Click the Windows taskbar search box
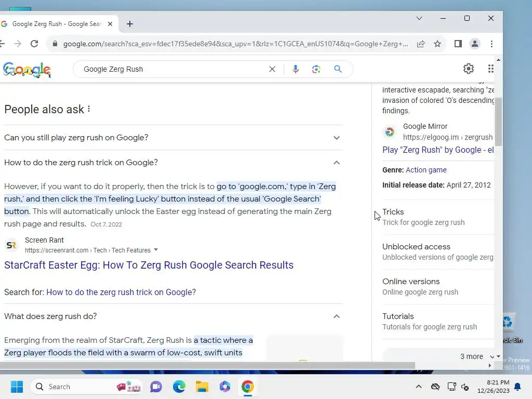Image resolution: width=532 pixels, height=399 pixels. click(87, 387)
